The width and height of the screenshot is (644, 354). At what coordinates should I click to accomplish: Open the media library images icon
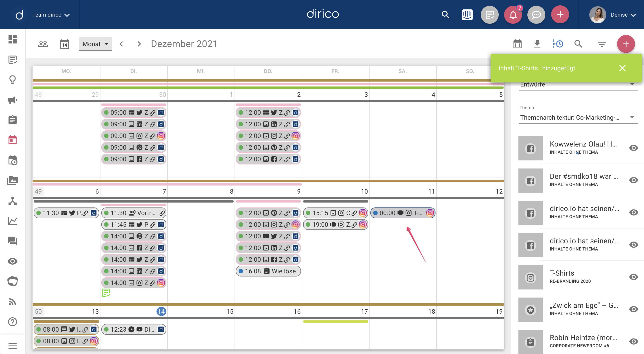(13, 180)
